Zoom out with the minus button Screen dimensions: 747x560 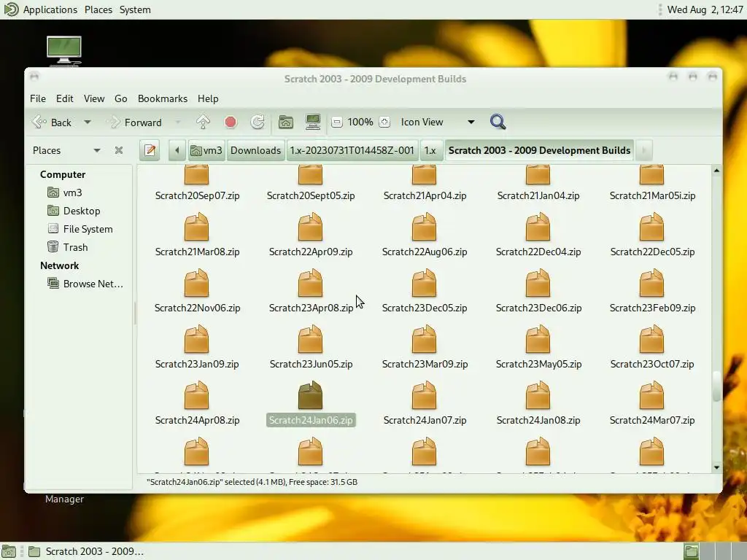coord(337,122)
